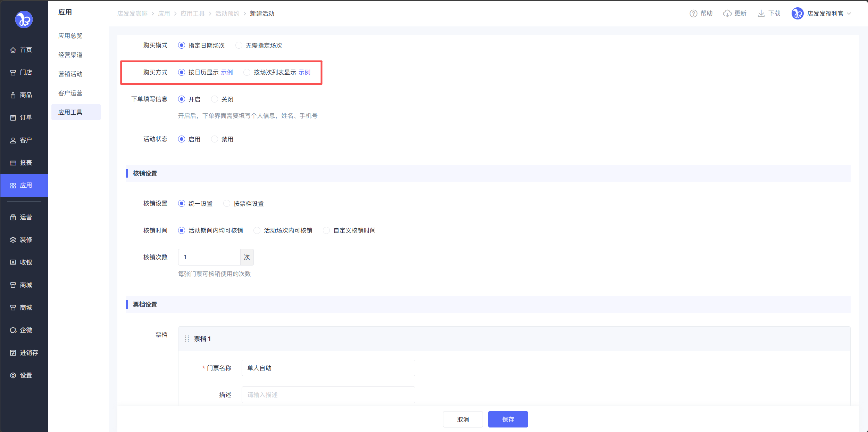
Task: Choose 自定义核销时间 radio option
Action: 326,230
